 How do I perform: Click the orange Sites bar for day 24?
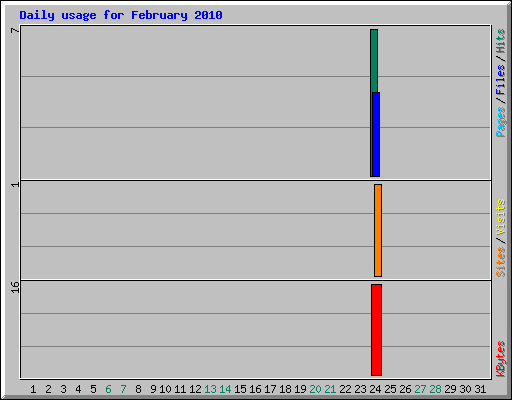[378, 230]
